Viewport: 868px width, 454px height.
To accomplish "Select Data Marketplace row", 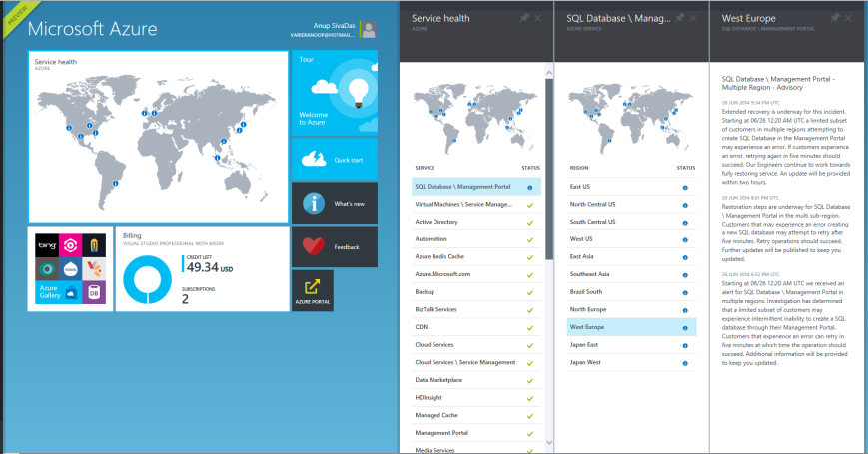I will [x=476, y=380].
